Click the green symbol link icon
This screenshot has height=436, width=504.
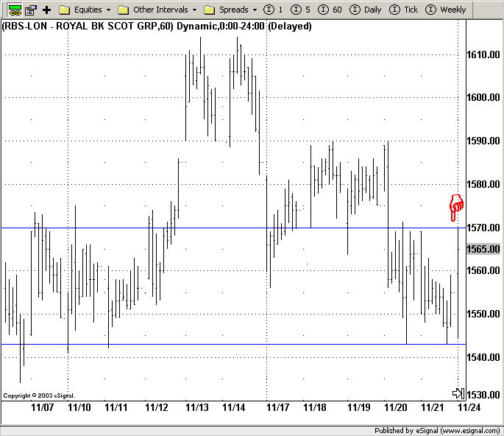(x=15, y=10)
